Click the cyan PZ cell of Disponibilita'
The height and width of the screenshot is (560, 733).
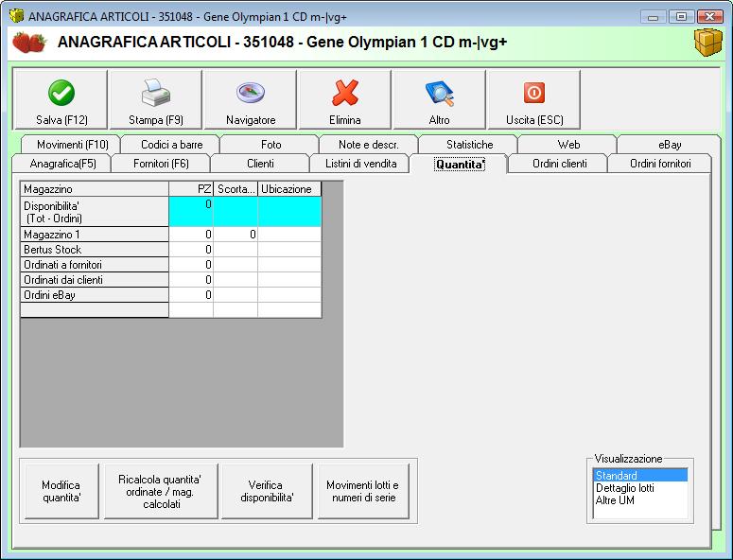click(191, 212)
